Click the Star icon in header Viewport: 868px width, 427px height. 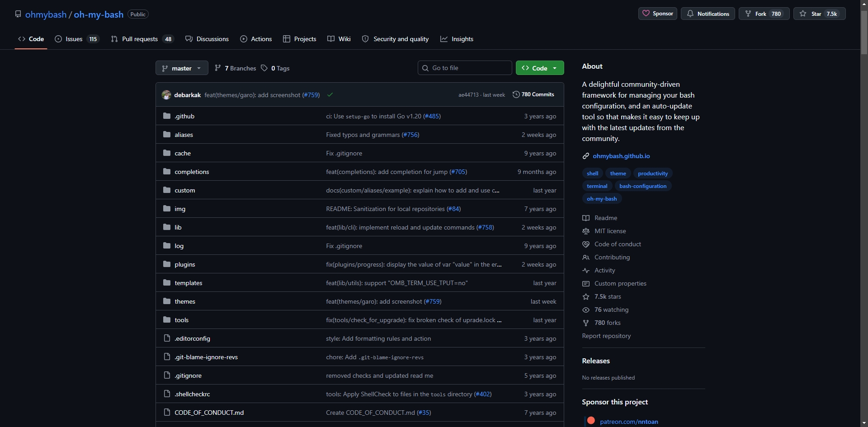pyautogui.click(x=803, y=14)
